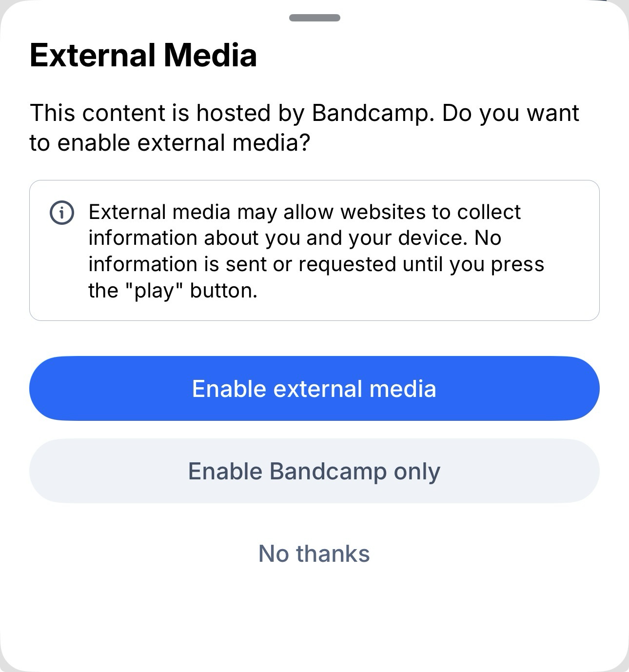
Task: Tap the info circle icon in the notice
Action: (x=62, y=213)
